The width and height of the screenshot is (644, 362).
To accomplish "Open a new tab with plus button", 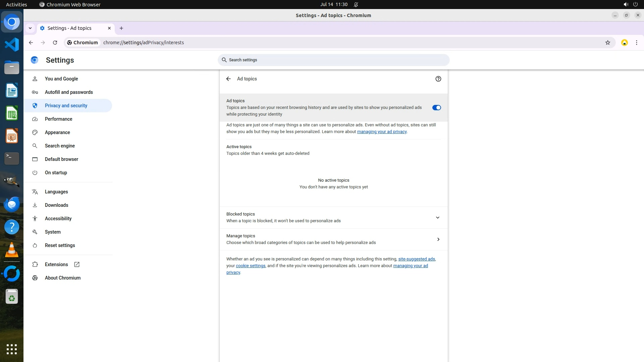I will click(x=121, y=28).
